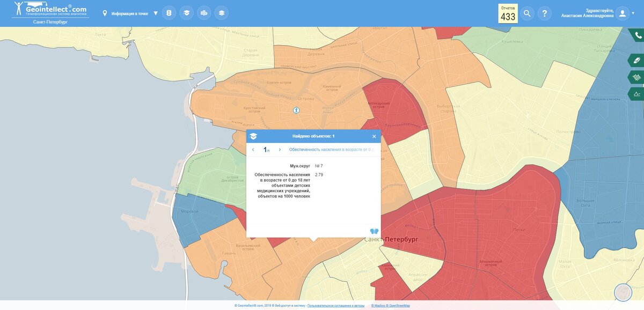Image resolution: width=644 pixels, height=310 pixels.
Task: Click the Geointellect.com logo
Action: click(50, 9)
